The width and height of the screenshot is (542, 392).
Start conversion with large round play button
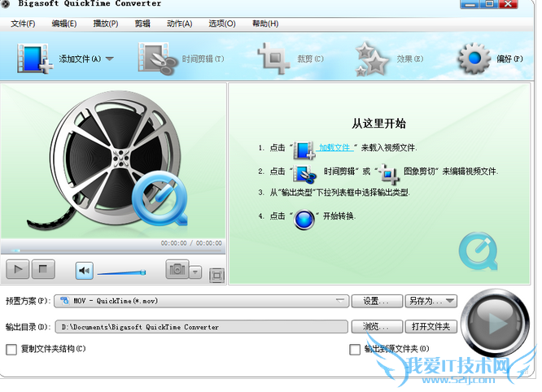click(496, 323)
